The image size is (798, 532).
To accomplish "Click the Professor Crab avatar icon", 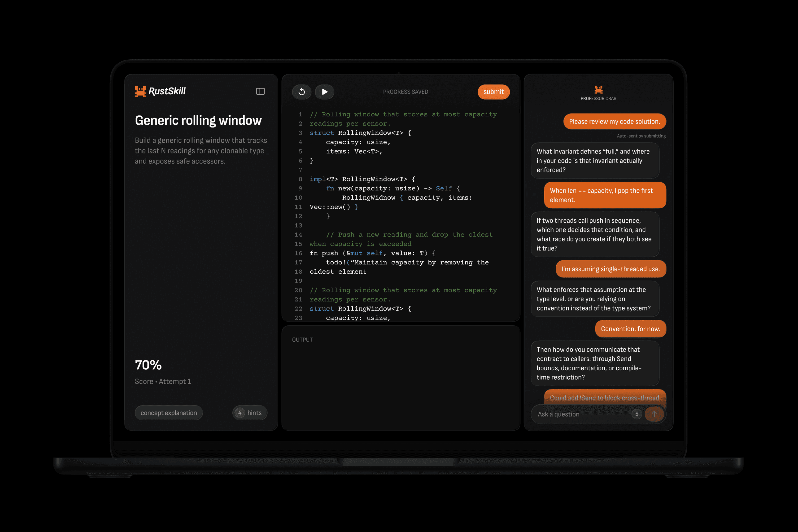I will (x=598, y=90).
